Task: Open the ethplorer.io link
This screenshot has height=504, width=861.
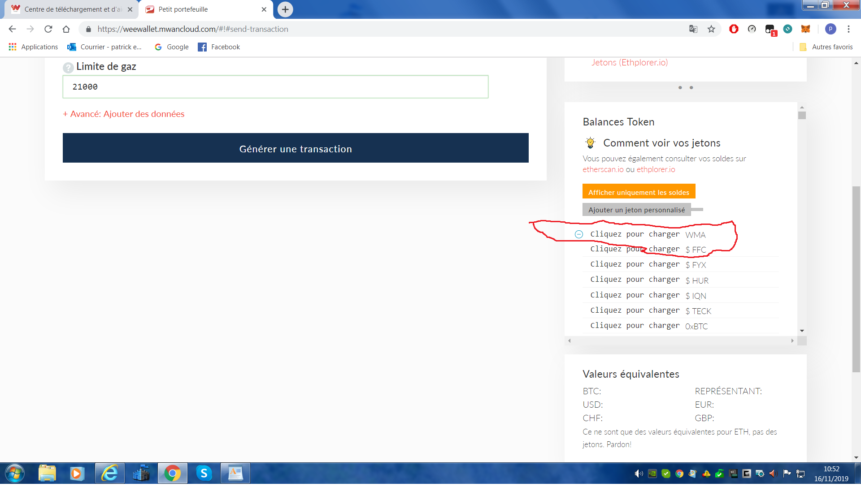Action: pos(656,169)
